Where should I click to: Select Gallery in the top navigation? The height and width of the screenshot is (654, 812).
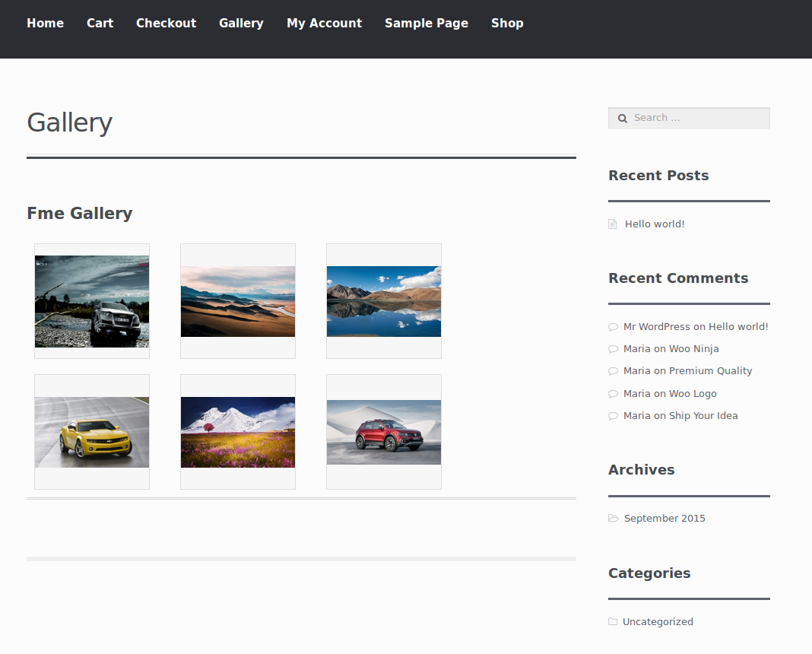241,24
